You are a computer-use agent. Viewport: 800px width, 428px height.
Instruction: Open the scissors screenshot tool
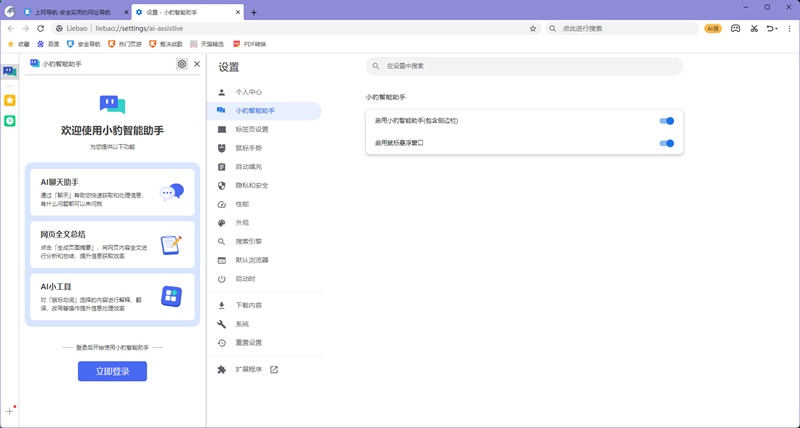point(754,29)
